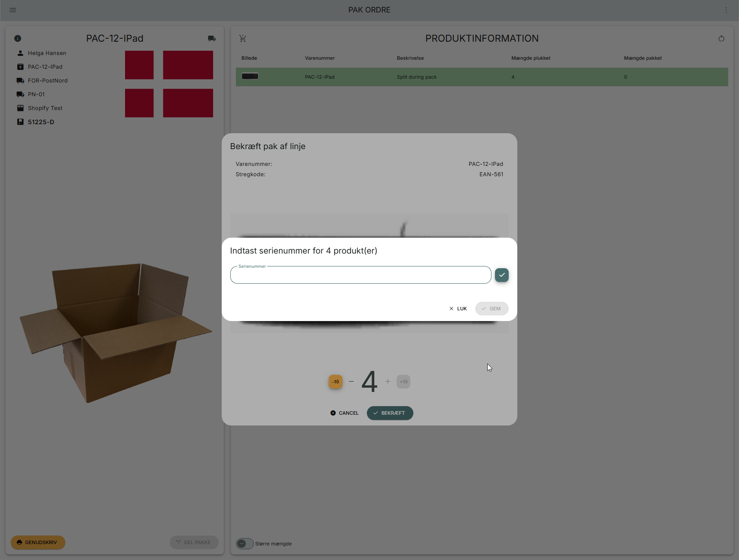The image size is (739, 560).
Task: Click the Shopify Test store text
Action: click(45, 108)
